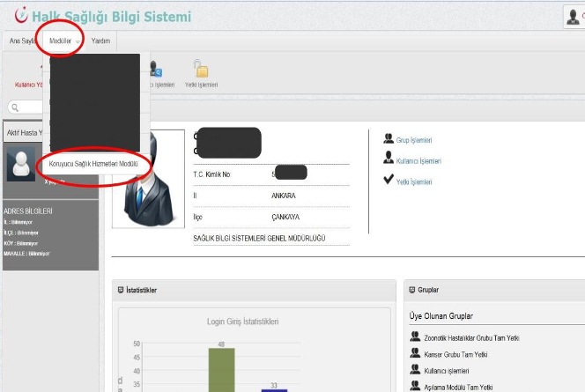The image size is (585, 392).
Task: Open Yetki İşlemleri link with checkmark
Action: pyautogui.click(x=414, y=181)
